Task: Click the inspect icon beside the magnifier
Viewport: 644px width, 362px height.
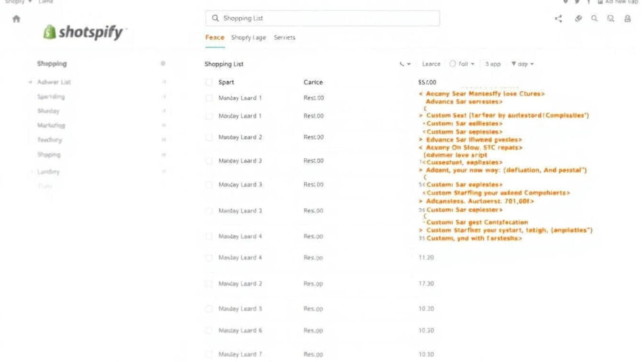Action: tap(611, 19)
